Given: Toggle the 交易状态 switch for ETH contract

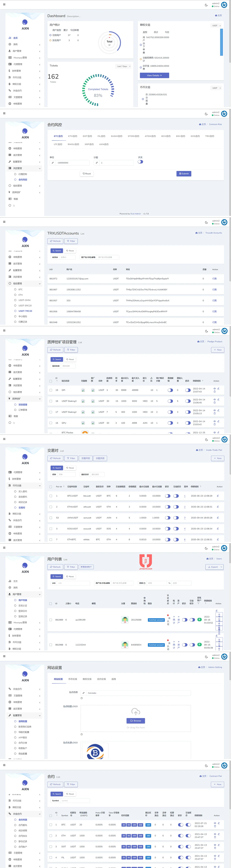Looking at the screenshot, I should [188, 836].
